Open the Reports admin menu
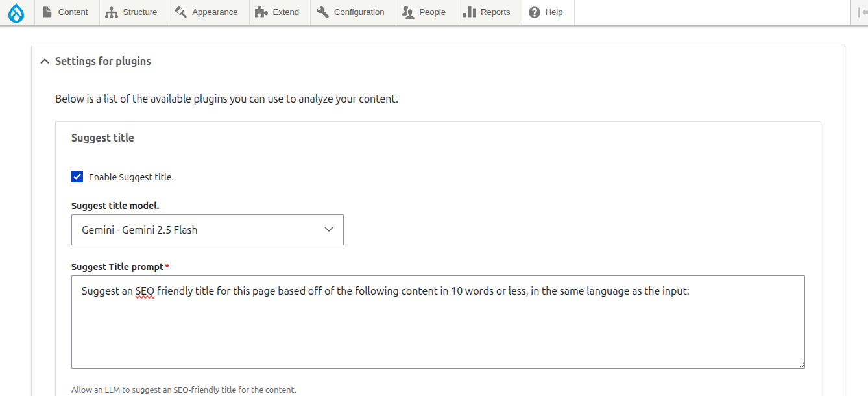This screenshot has width=868, height=396. pos(488,12)
